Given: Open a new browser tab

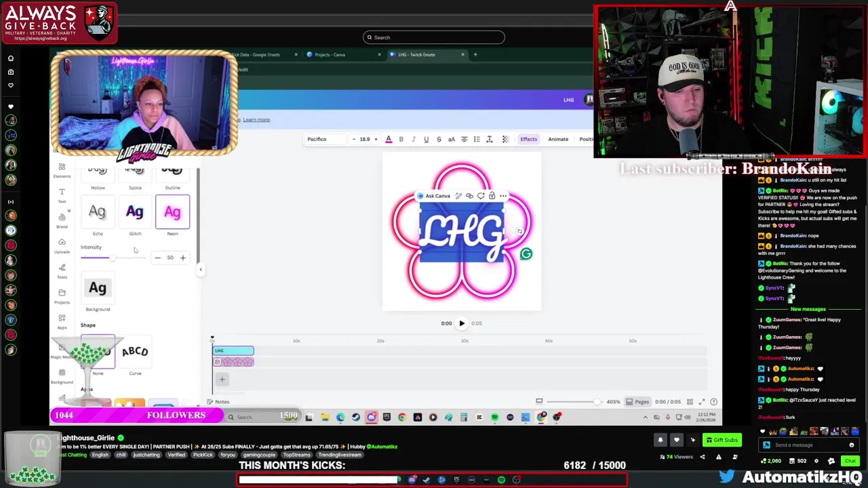Looking at the screenshot, I should (475, 54).
